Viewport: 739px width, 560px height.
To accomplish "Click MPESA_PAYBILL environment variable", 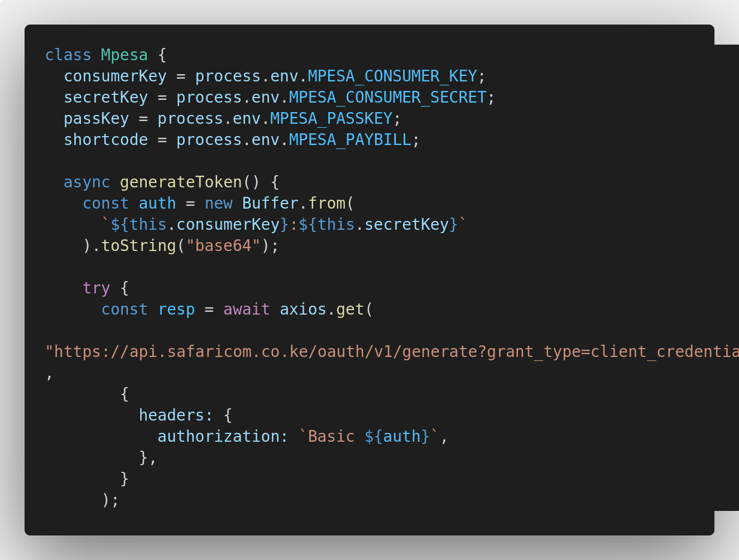I will click(350, 140).
